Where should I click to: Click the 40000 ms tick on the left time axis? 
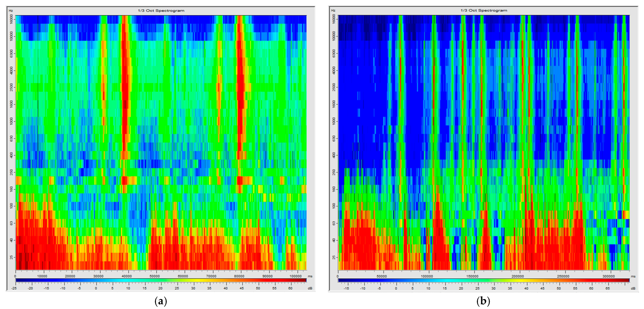[x=127, y=276]
